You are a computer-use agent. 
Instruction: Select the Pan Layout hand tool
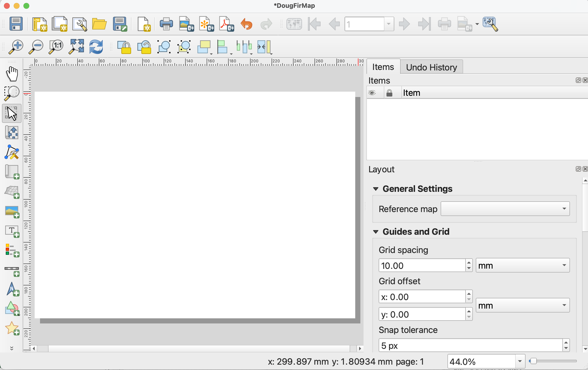coord(12,74)
